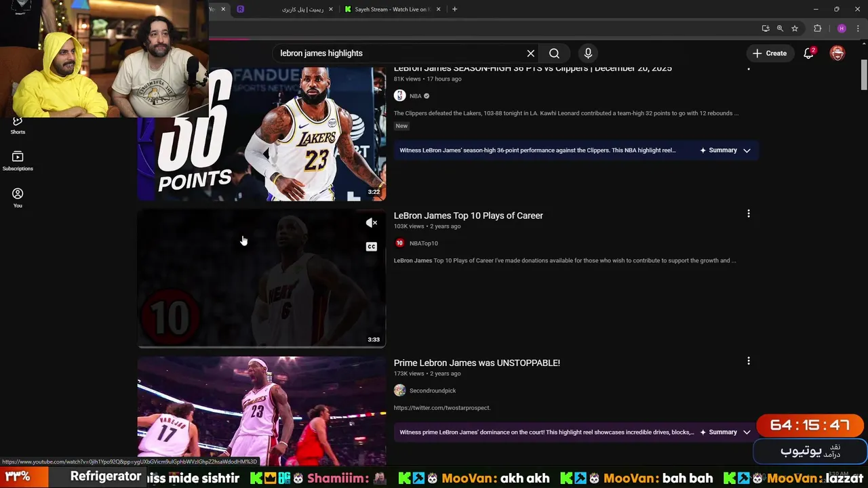Go to the Secondroundpick channel link

(x=433, y=390)
